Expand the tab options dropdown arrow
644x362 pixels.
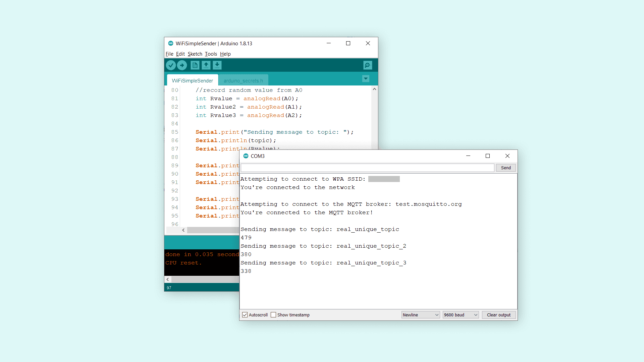tap(366, 78)
